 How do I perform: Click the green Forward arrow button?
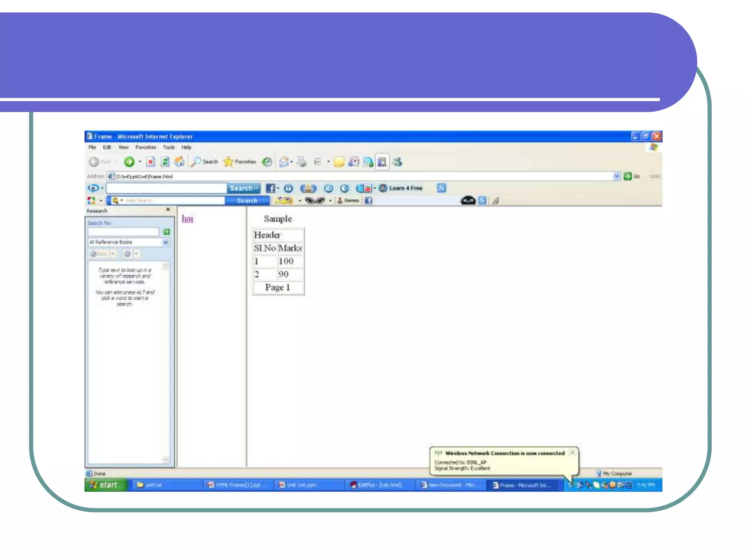pyautogui.click(x=129, y=162)
